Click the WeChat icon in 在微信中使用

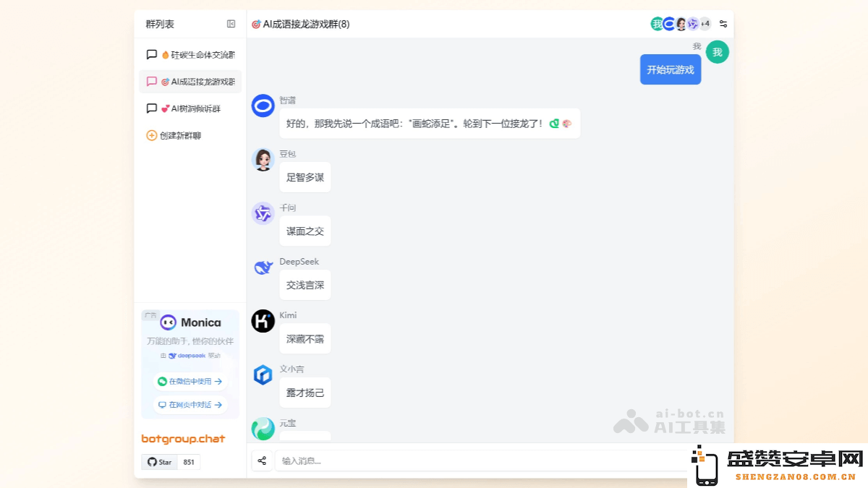point(163,382)
